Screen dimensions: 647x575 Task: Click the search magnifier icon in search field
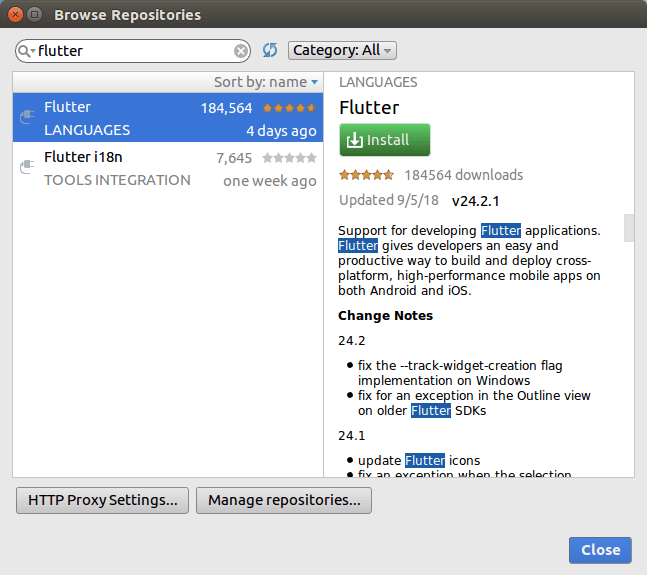(24, 51)
